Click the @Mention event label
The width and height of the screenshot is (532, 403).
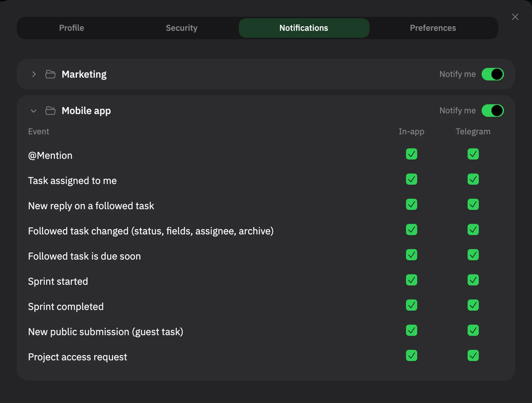[x=50, y=156]
